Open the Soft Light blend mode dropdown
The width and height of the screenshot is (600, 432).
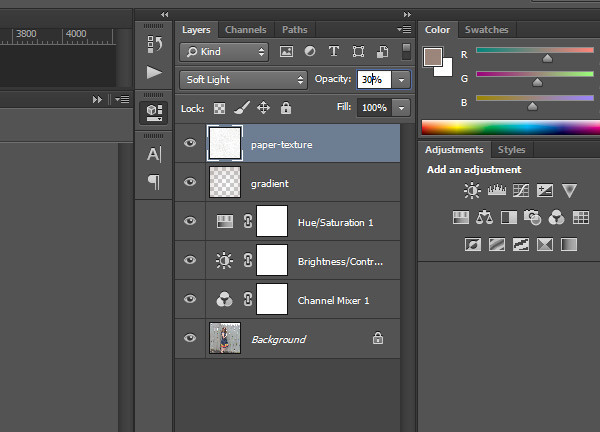pyautogui.click(x=245, y=79)
